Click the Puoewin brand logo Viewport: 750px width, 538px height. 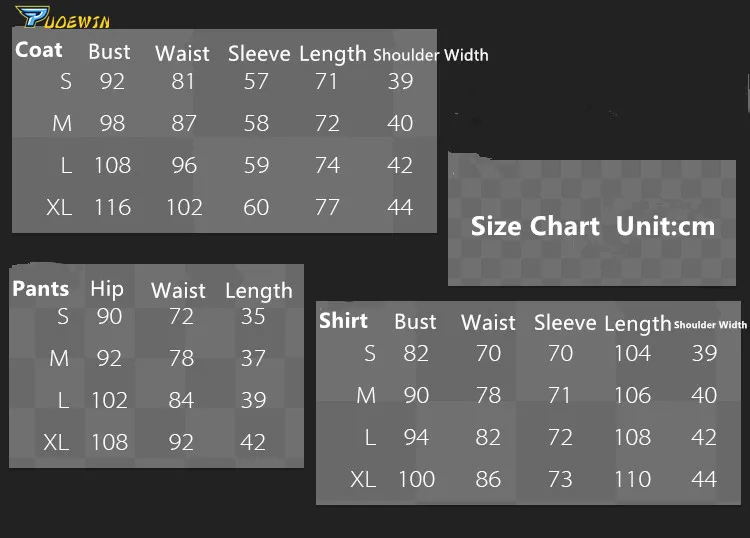tap(63, 17)
